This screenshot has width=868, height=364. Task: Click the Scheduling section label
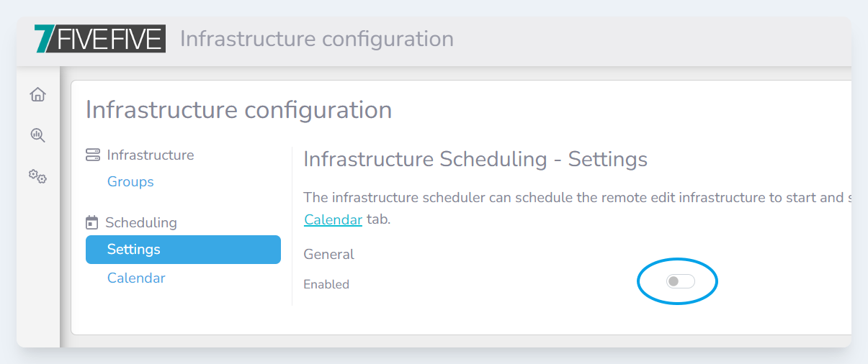[x=141, y=222]
